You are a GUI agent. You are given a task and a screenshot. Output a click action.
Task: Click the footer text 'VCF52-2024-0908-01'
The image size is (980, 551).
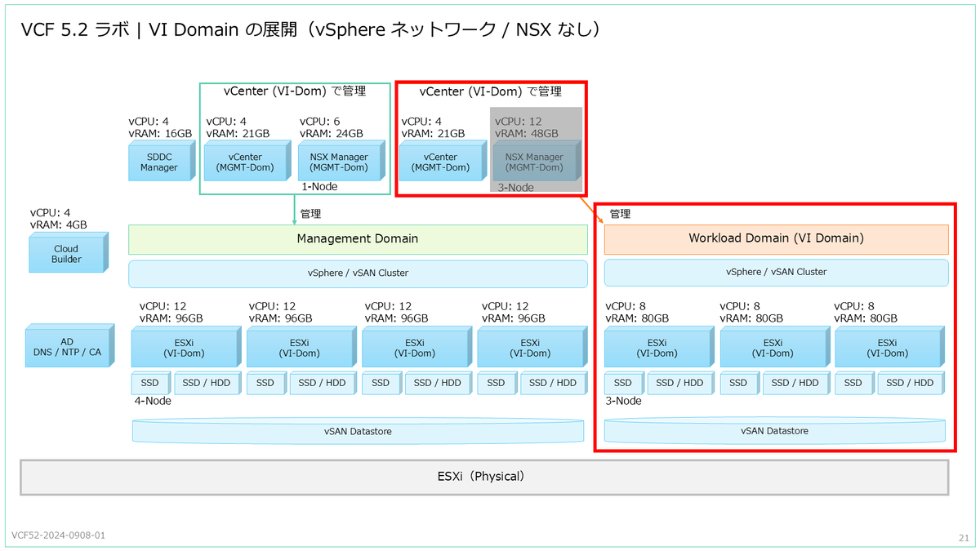point(58,535)
